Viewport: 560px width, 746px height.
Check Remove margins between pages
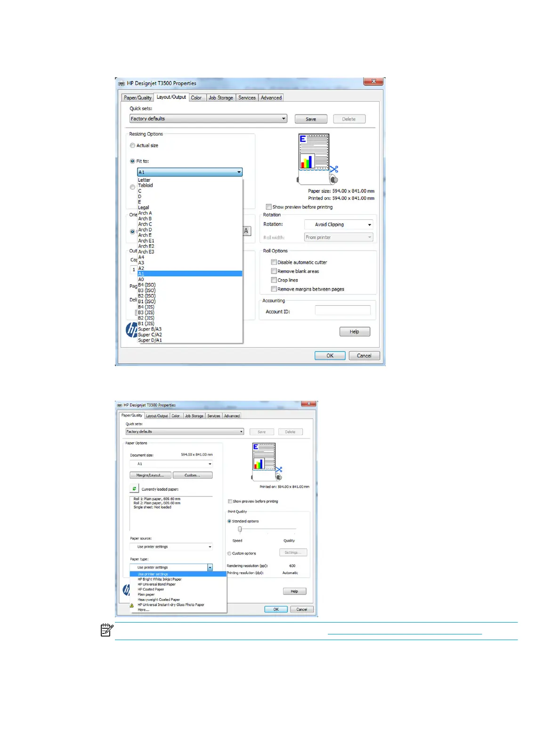pyautogui.click(x=274, y=289)
